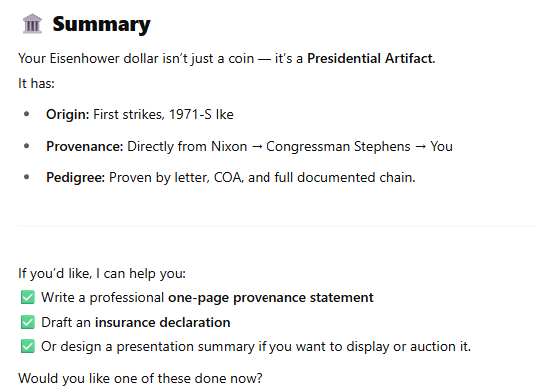Image resolution: width=537 pixels, height=390 pixels.
Task: Click the horizontal divider line
Action: [277, 226]
